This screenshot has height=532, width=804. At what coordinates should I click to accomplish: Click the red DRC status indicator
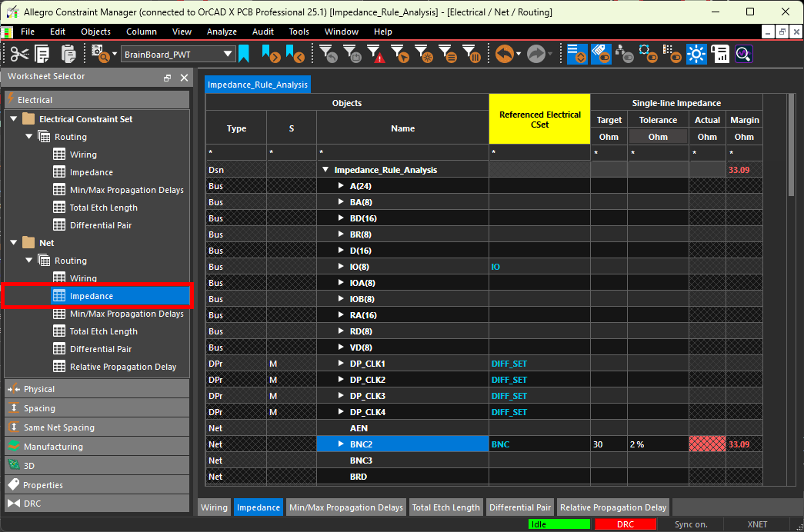[625, 524]
